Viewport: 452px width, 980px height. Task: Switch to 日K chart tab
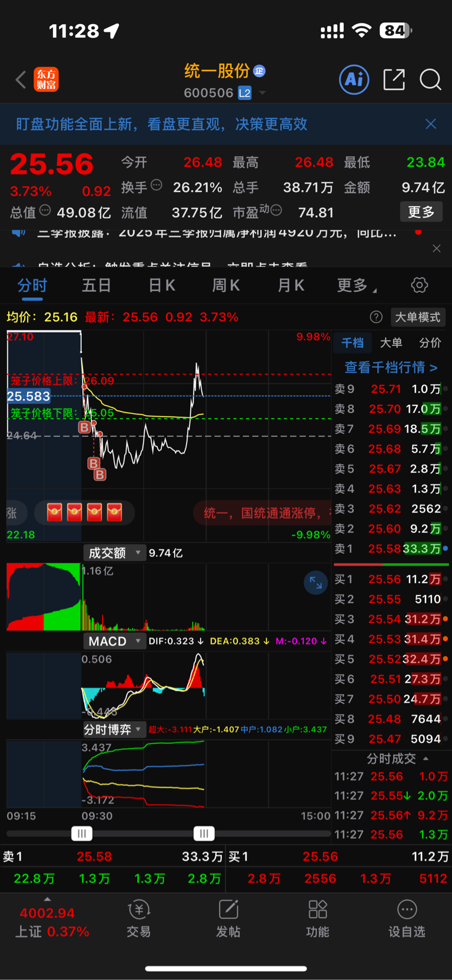pyautogui.click(x=161, y=285)
